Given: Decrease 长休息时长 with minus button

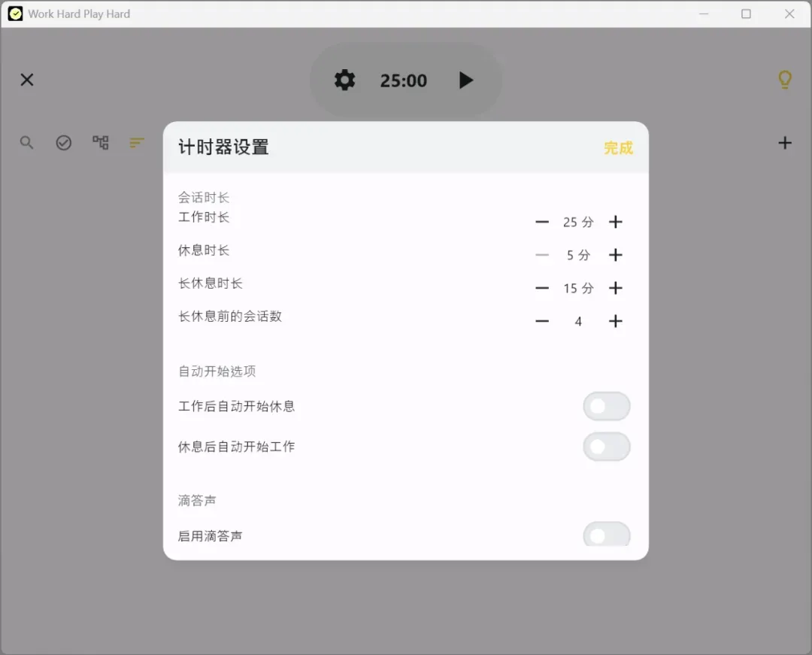Looking at the screenshot, I should click(x=541, y=288).
